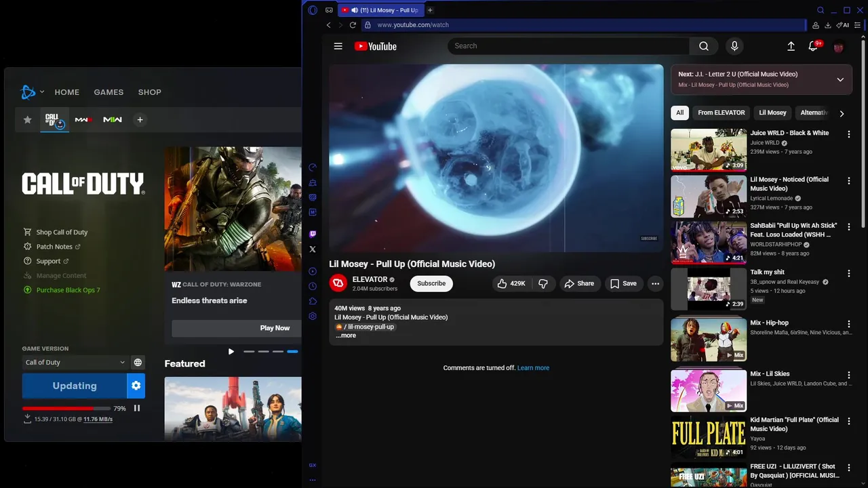Select Call of Duty game tab
868x488 pixels.
[x=55, y=120]
